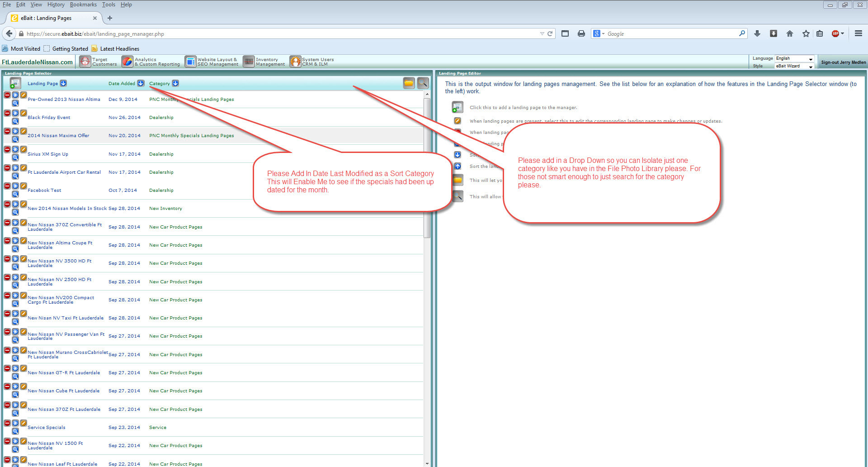
Task: Select the 'New Inventory' category cell
Action: click(165, 209)
